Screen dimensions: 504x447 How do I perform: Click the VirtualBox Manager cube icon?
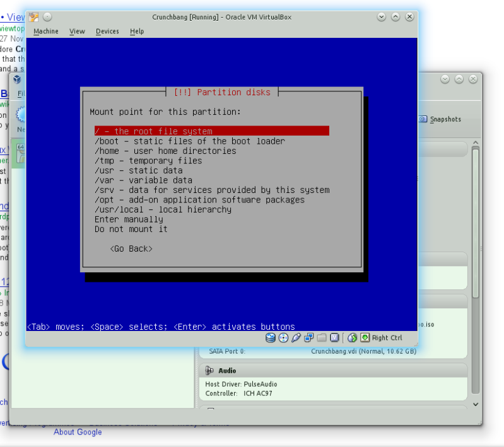17,79
